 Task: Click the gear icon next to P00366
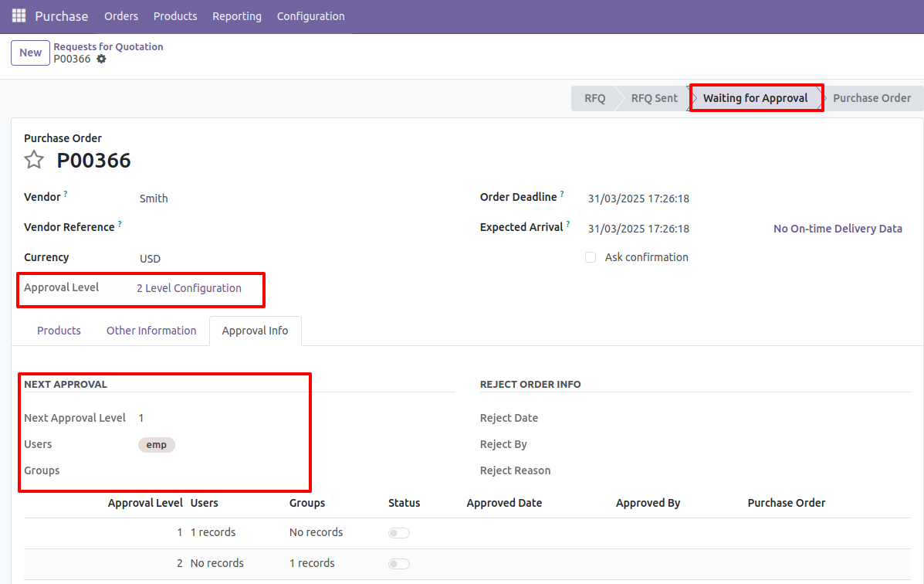(x=101, y=59)
